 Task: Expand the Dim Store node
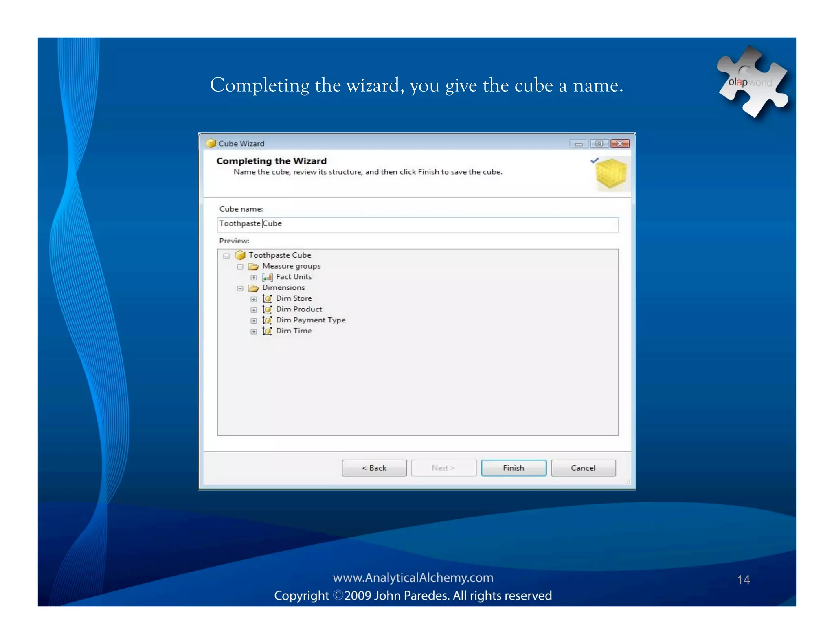(254, 299)
